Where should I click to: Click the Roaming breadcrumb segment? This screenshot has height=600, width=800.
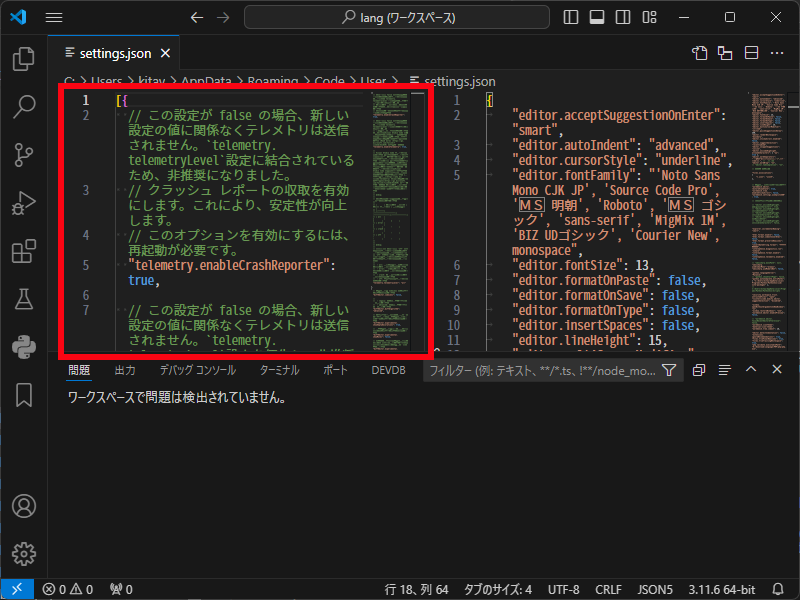click(x=273, y=81)
